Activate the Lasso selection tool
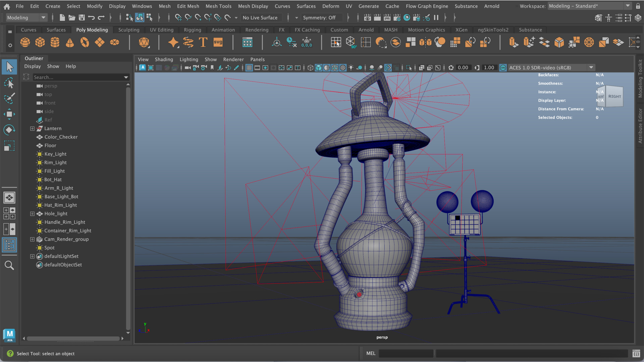Screen dimensions: 644x362 (9, 83)
